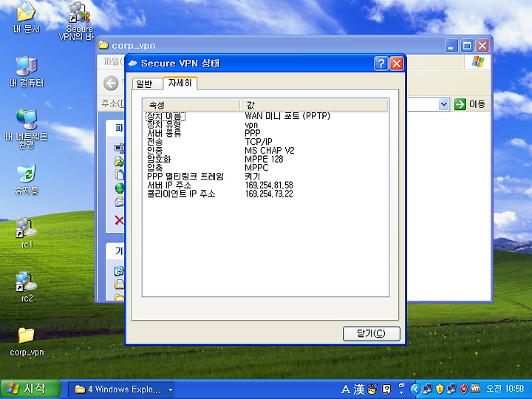
Task: Click the 닫기(C) button
Action: coord(372,333)
